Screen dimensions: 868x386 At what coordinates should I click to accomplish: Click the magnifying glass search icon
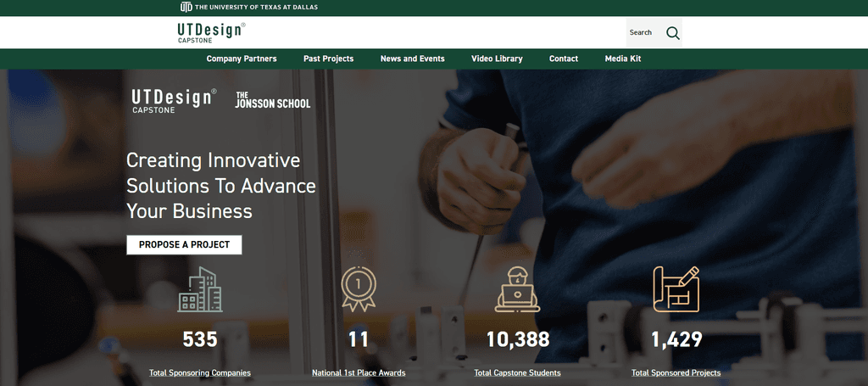coord(672,33)
